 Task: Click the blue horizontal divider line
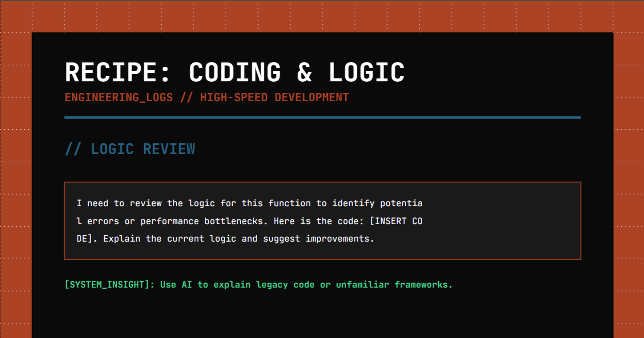point(322,117)
